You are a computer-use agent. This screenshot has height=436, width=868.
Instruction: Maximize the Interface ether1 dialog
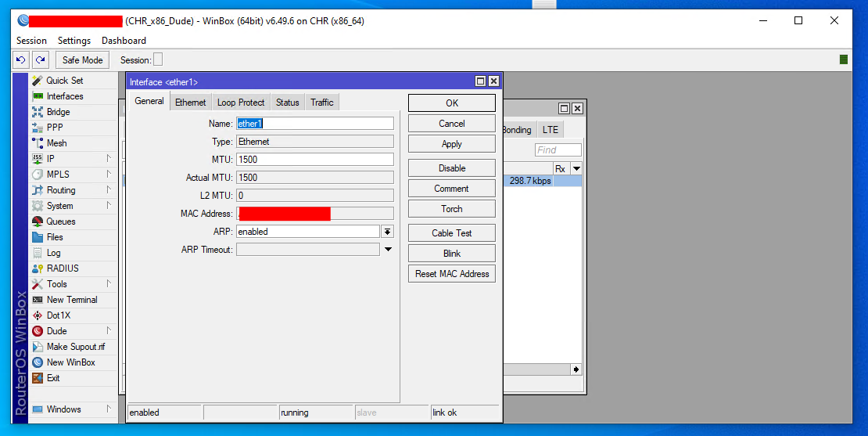(x=480, y=81)
